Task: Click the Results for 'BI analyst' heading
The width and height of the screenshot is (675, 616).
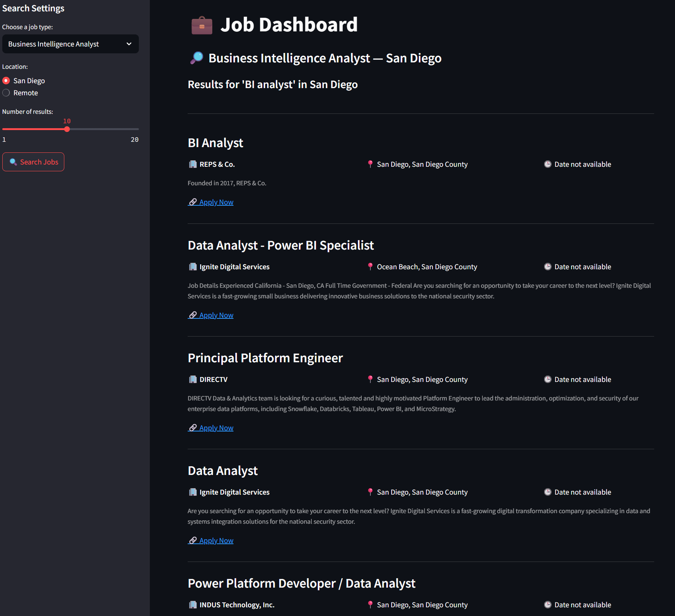Action: (x=273, y=84)
